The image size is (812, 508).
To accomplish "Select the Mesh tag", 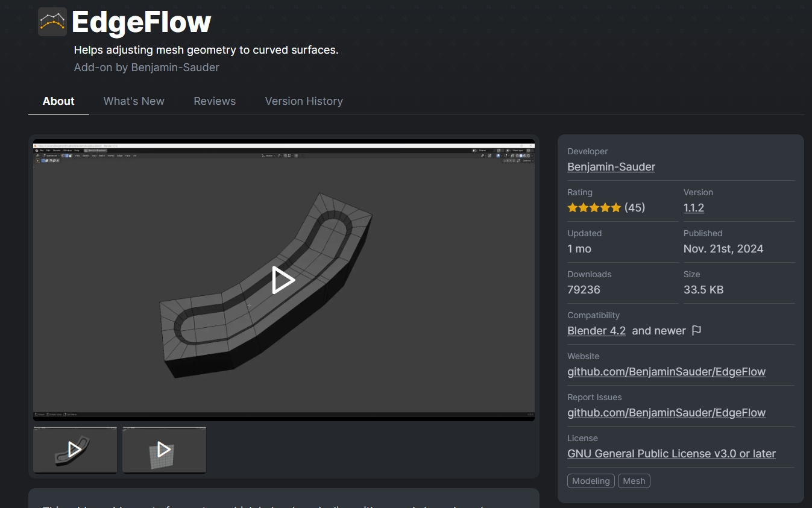I will pyautogui.click(x=634, y=481).
